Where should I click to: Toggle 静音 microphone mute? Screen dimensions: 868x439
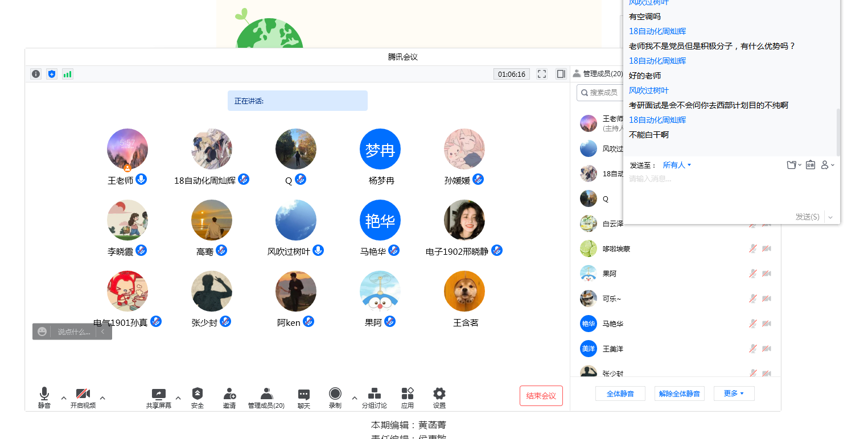coord(44,394)
